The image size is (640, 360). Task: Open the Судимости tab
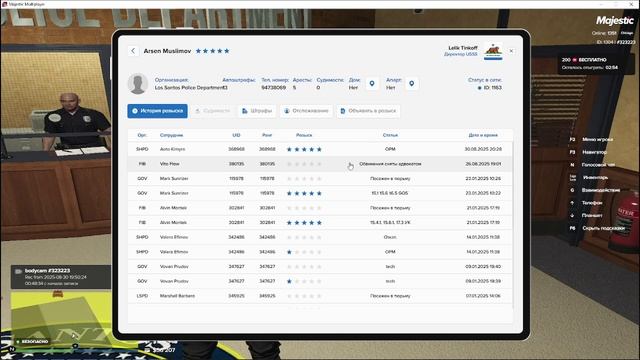pos(212,111)
